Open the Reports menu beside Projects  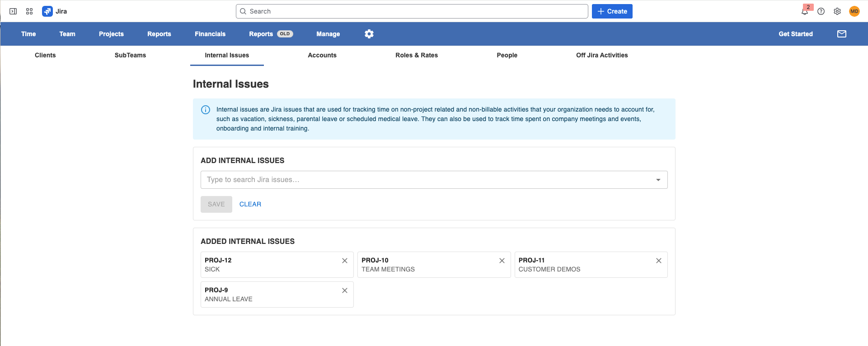tap(159, 34)
